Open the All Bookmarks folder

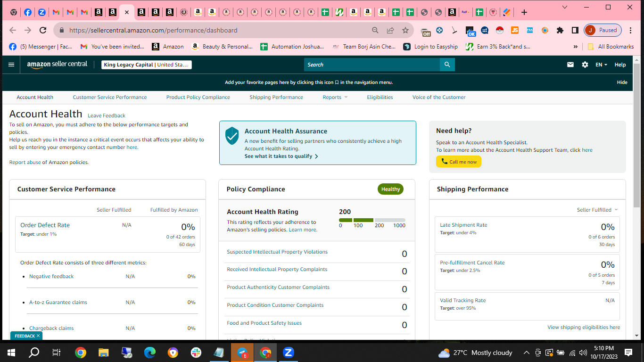[611, 47]
